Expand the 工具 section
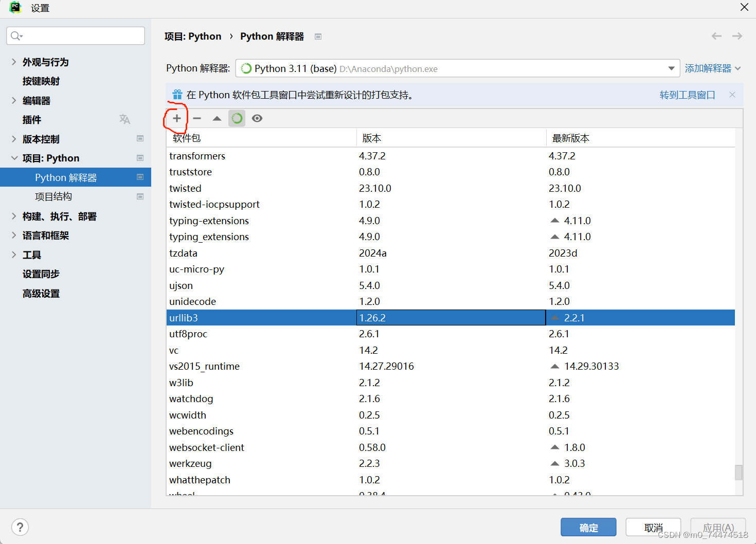This screenshot has height=544, width=756. (x=14, y=255)
